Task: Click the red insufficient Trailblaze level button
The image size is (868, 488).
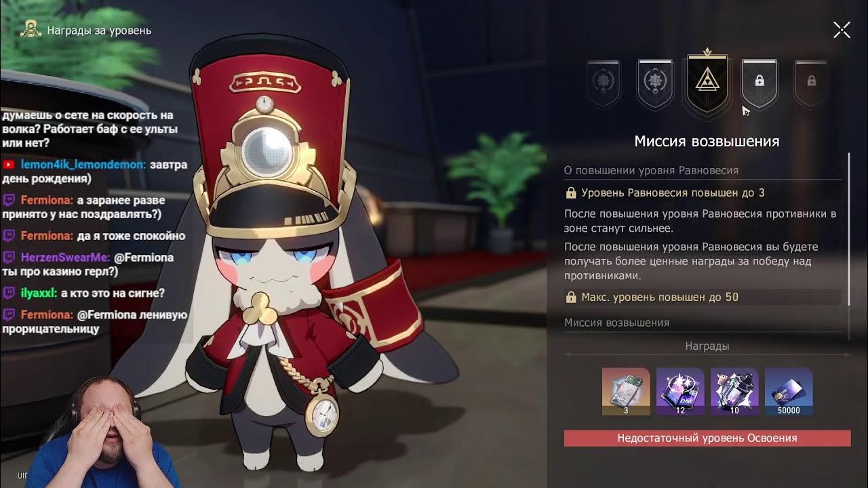Action: [x=707, y=438]
